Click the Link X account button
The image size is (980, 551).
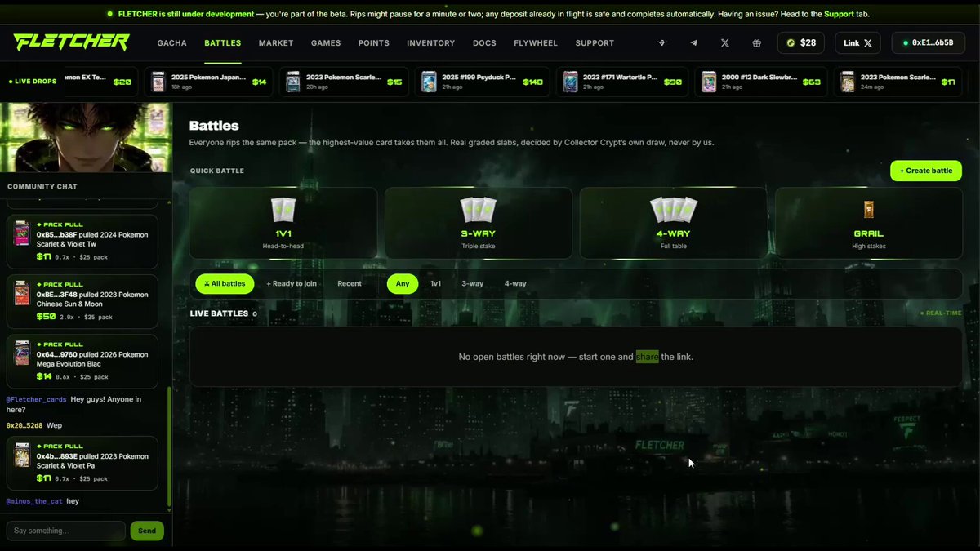857,43
